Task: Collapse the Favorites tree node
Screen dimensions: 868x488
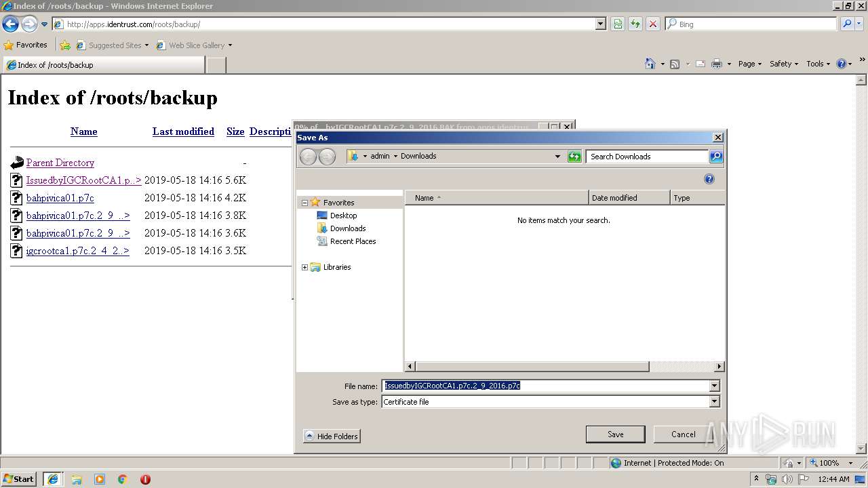Action: pyautogui.click(x=304, y=203)
